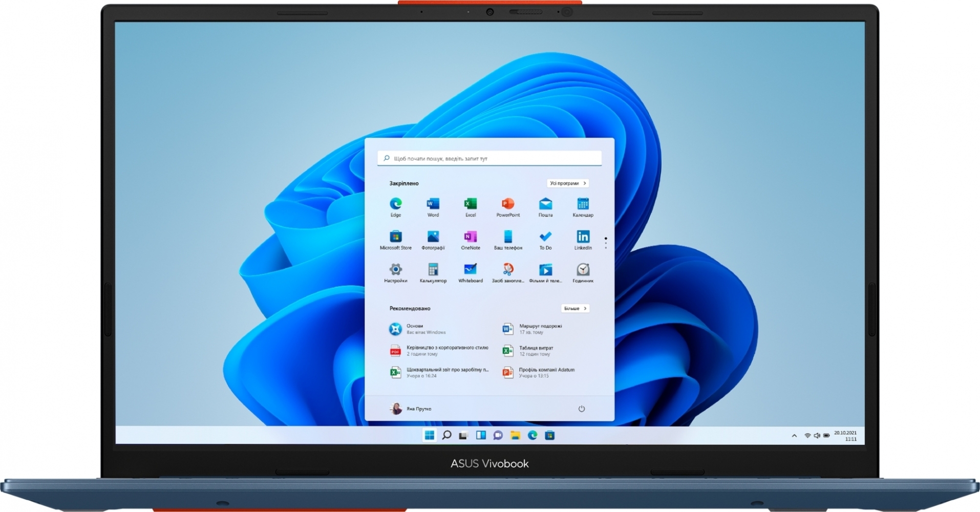980x512 pixels.
Task: Open File Explorer from the taskbar
Action: point(515,435)
